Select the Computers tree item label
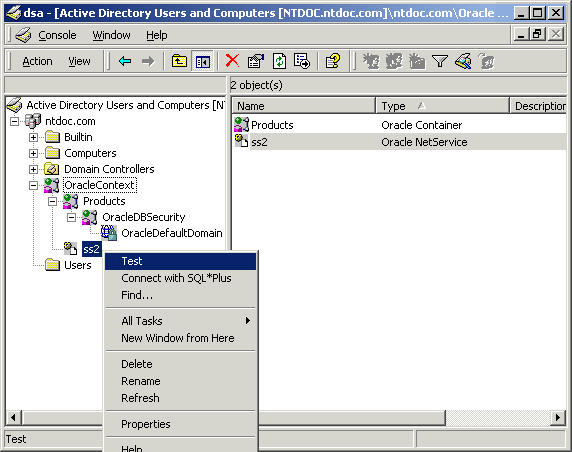Viewport: 572px width, 452px height. 90,153
